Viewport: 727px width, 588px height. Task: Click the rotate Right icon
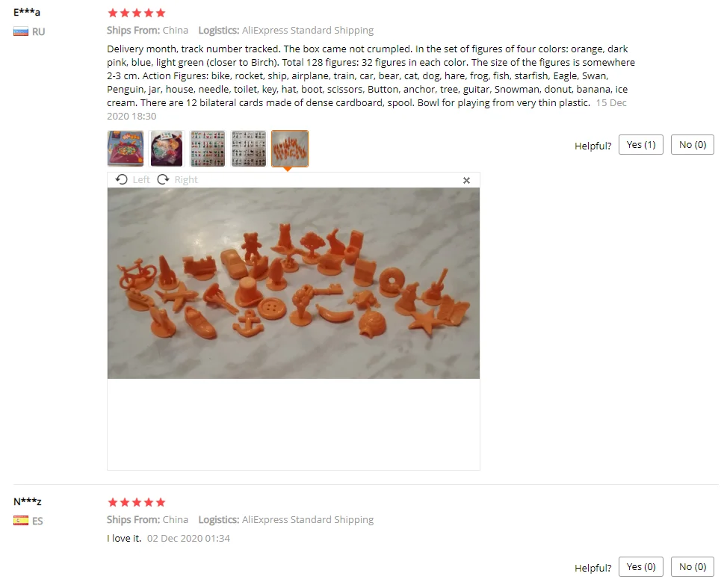163,179
